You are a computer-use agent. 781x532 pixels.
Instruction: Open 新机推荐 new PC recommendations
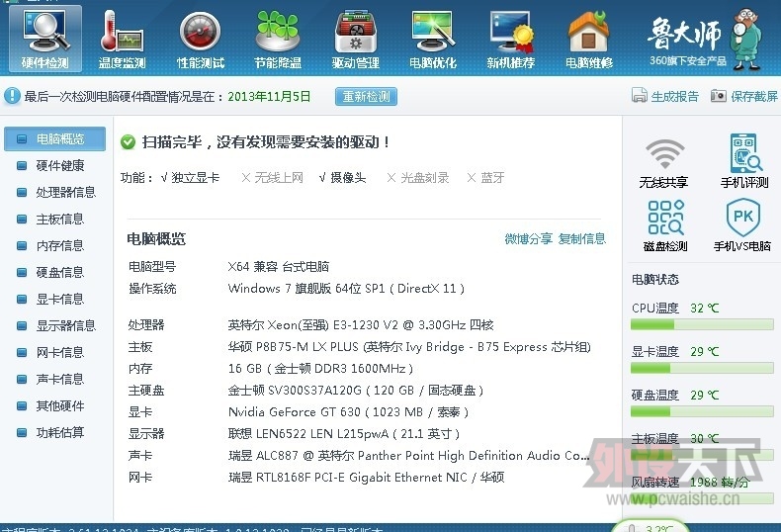(510, 39)
